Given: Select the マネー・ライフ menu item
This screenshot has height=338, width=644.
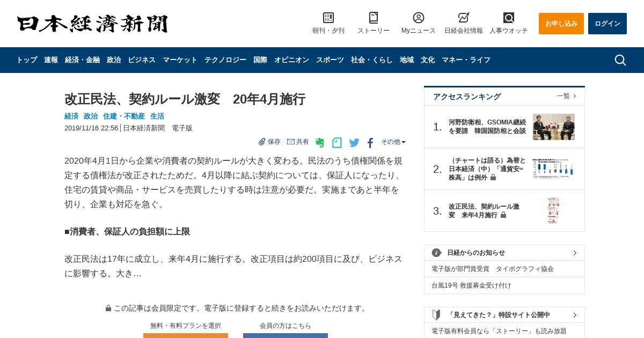Looking at the screenshot, I should (466, 60).
